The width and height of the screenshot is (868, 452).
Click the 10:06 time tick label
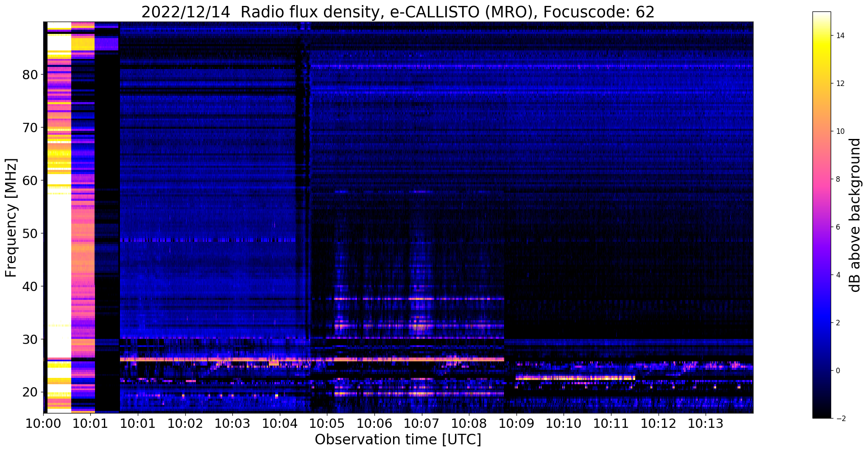pyautogui.click(x=374, y=424)
